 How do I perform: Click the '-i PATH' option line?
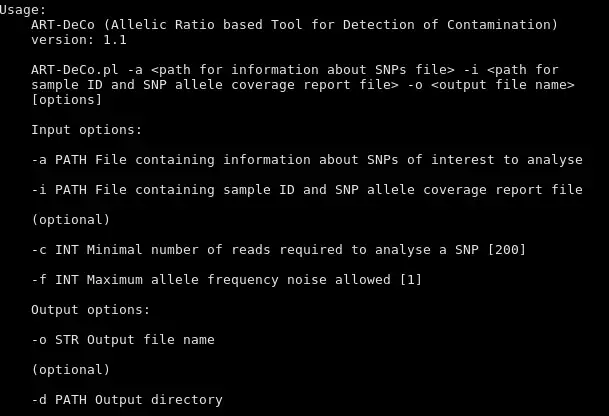click(307, 190)
